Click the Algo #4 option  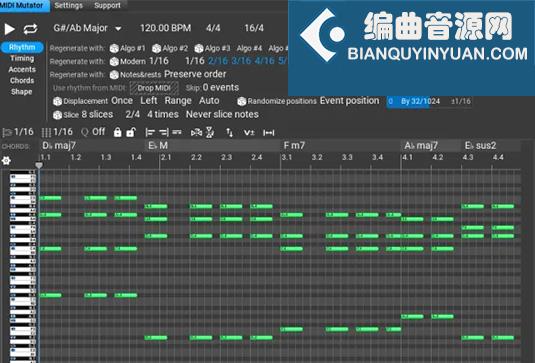(249, 48)
